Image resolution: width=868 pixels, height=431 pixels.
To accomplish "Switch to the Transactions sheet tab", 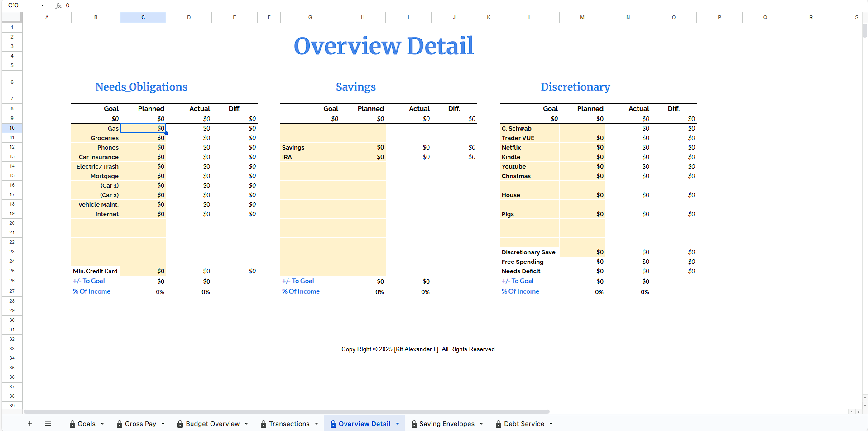I will [x=289, y=424].
